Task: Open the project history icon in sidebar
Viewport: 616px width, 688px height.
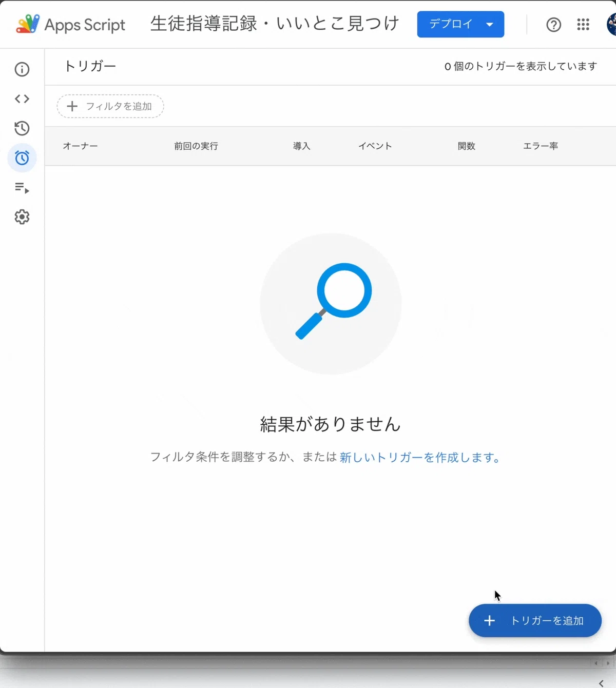Action: point(22,128)
